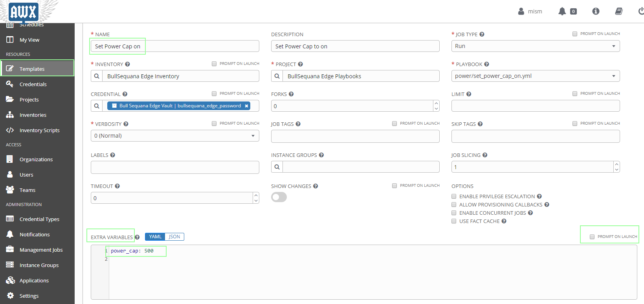Enable Job Type prompt on launch
This screenshot has height=304, width=644.
click(x=575, y=34)
